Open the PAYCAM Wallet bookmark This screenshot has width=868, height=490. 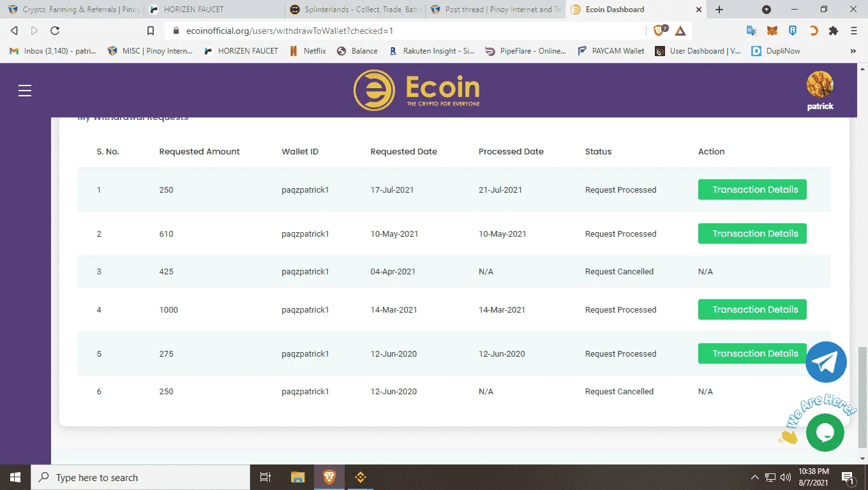tap(611, 51)
